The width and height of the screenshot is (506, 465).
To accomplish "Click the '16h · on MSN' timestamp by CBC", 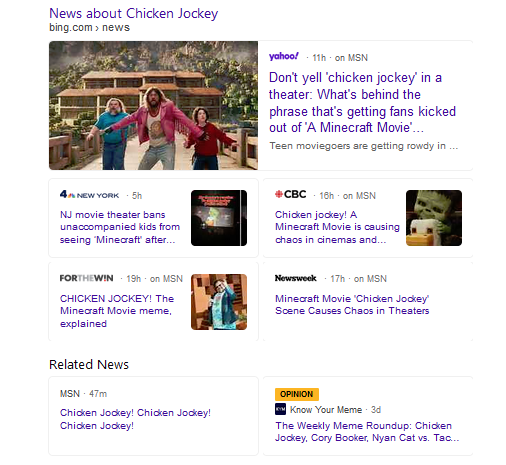I will [348, 196].
